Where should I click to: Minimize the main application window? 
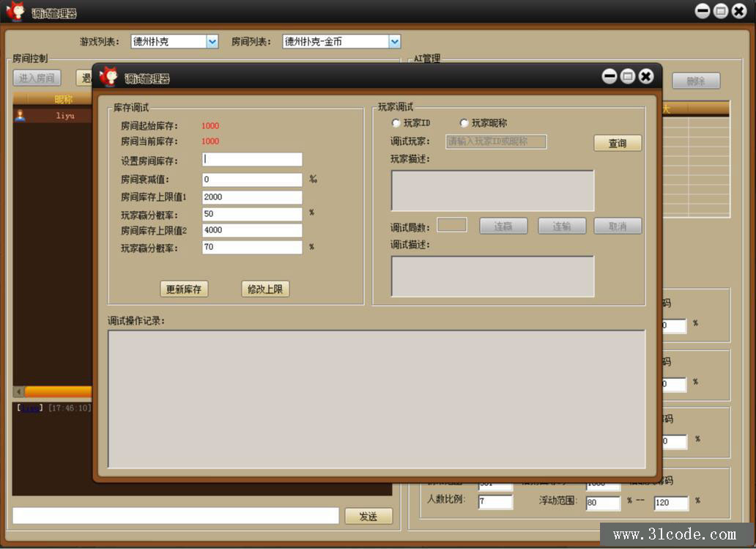[703, 11]
